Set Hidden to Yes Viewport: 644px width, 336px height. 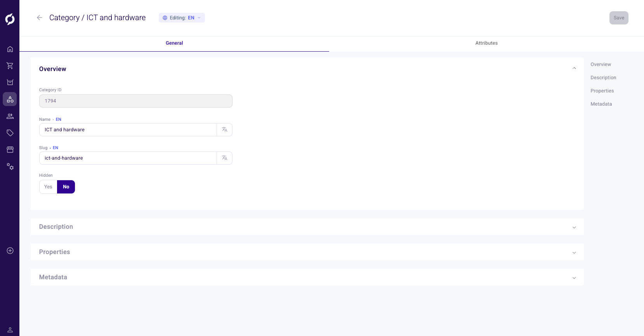click(x=48, y=187)
